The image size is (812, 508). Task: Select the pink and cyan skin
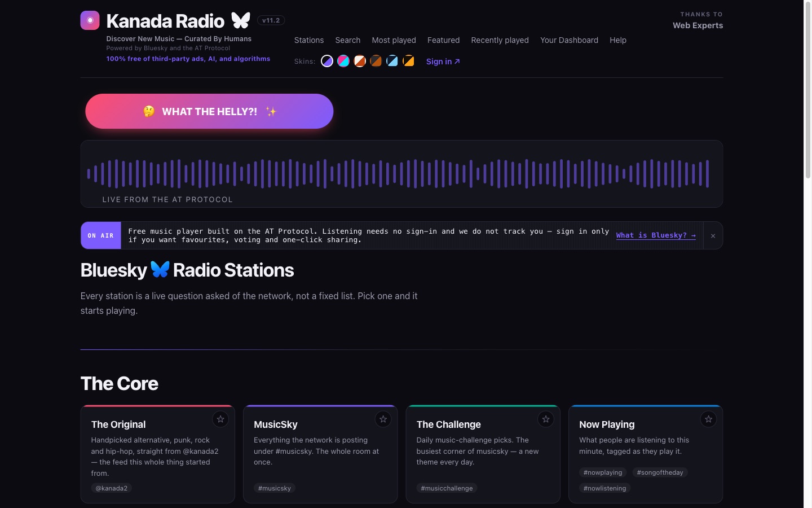point(343,61)
